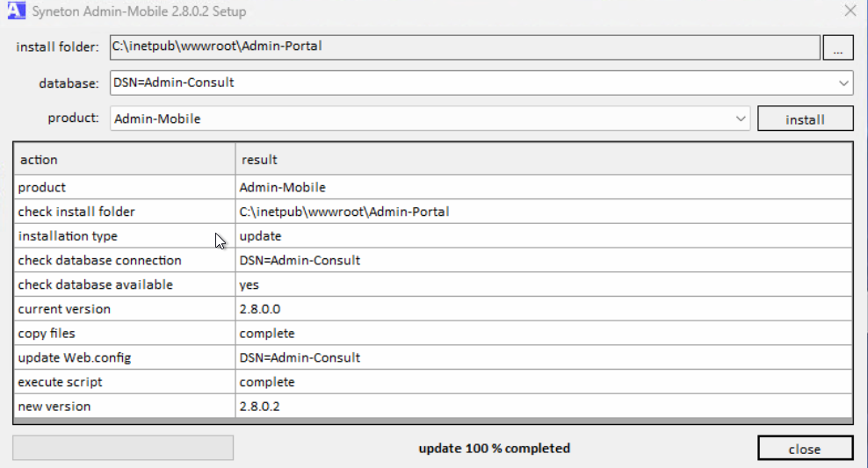Click the 2.8.0.0 version cell
The width and height of the screenshot is (868, 468).
tap(544, 309)
